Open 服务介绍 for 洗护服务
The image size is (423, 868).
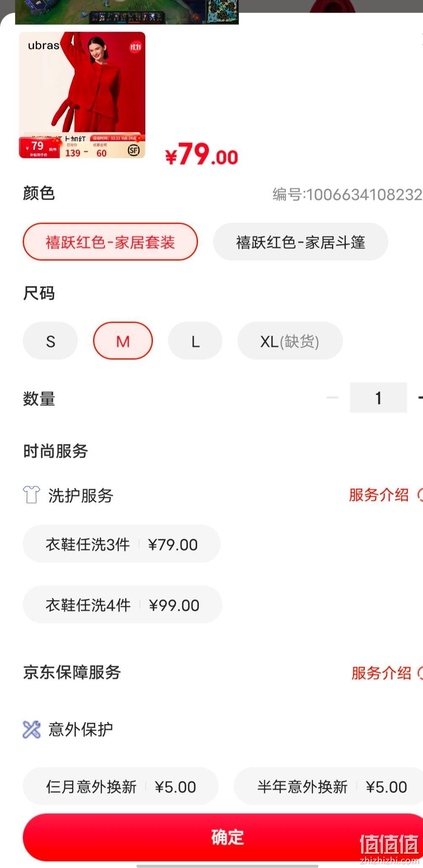coord(379,495)
